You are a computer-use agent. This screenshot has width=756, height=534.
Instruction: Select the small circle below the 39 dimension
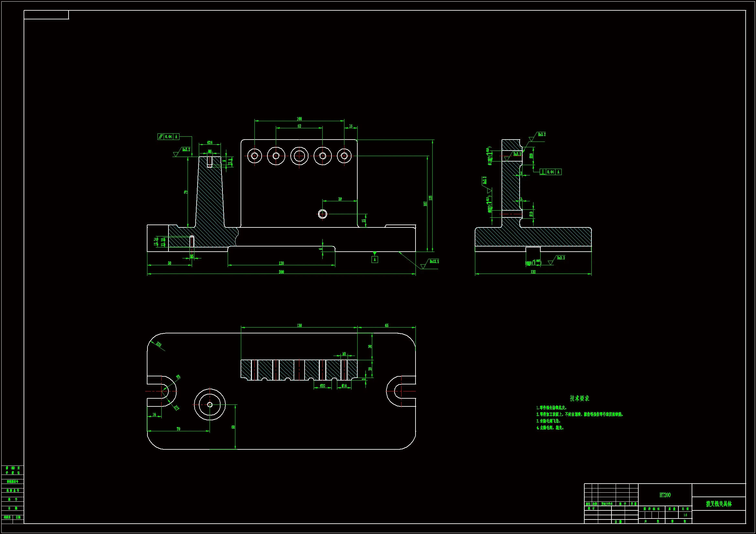[323, 214]
